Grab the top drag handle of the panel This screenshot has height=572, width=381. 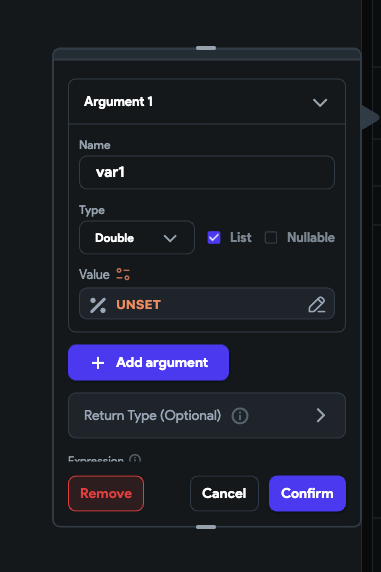pyautogui.click(x=206, y=48)
